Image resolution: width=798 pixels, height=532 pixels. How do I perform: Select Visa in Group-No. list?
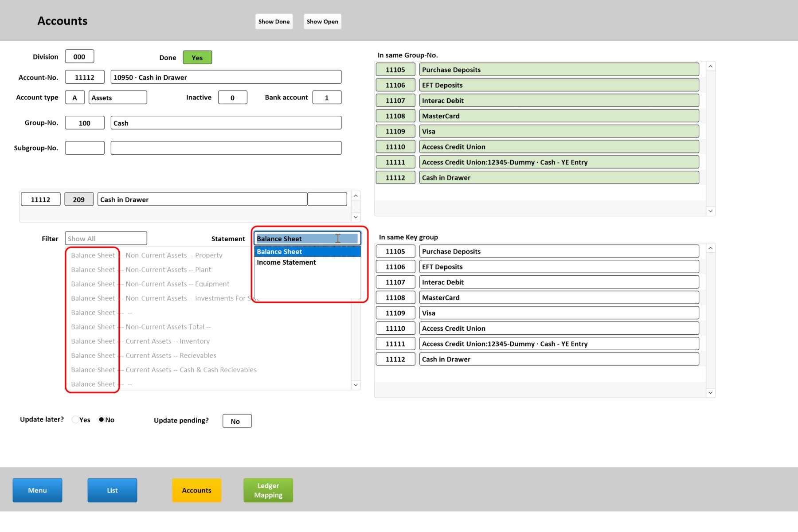point(559,131)
